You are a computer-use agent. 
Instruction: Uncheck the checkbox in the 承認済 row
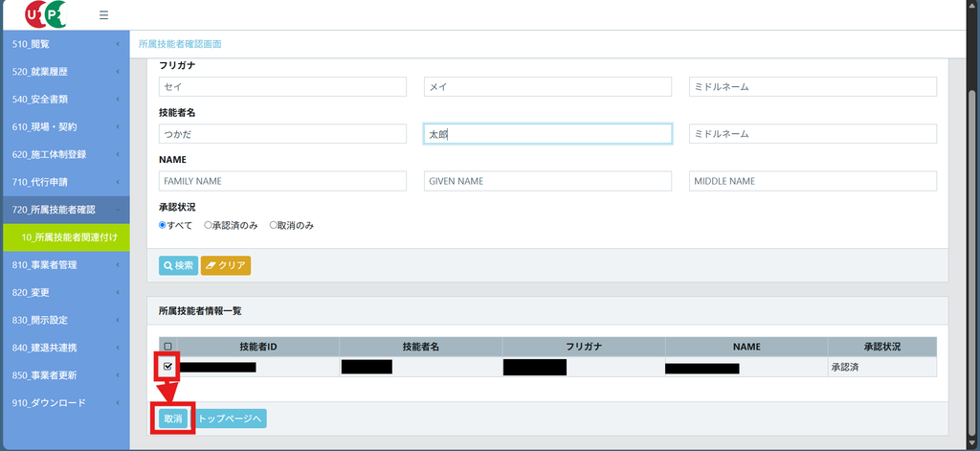(167, 367)
